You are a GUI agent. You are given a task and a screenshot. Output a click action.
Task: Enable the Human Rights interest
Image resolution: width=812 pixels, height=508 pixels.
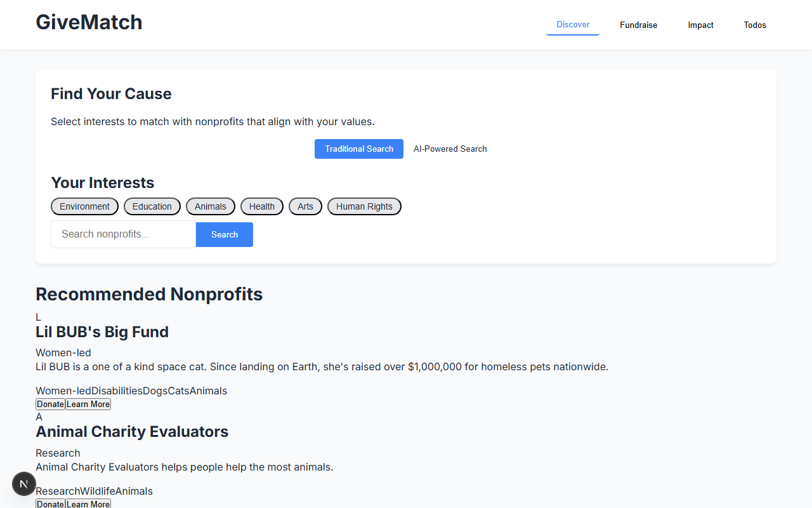(x=364, y=206)
